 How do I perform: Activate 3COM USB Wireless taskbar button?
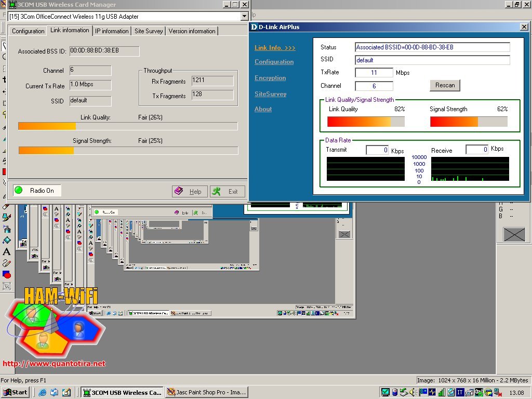[x=122, y=392]
